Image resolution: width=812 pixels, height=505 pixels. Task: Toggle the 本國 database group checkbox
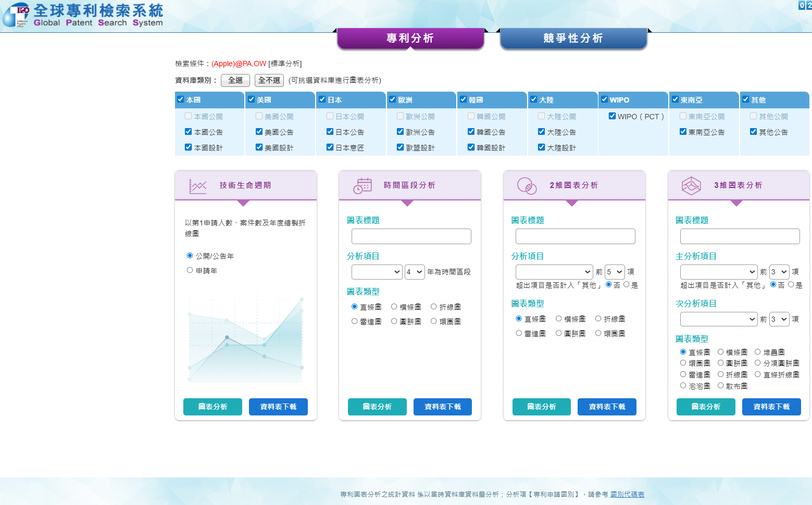click(x=181, y=99)
